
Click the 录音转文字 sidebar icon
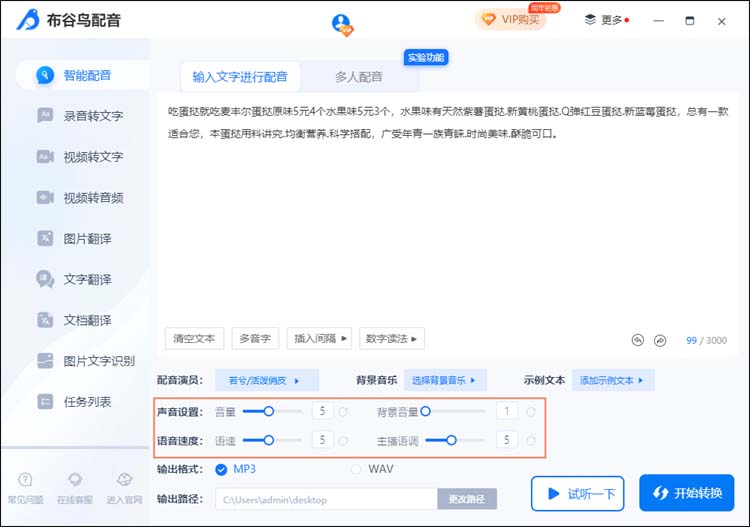[x=45, y=115]
